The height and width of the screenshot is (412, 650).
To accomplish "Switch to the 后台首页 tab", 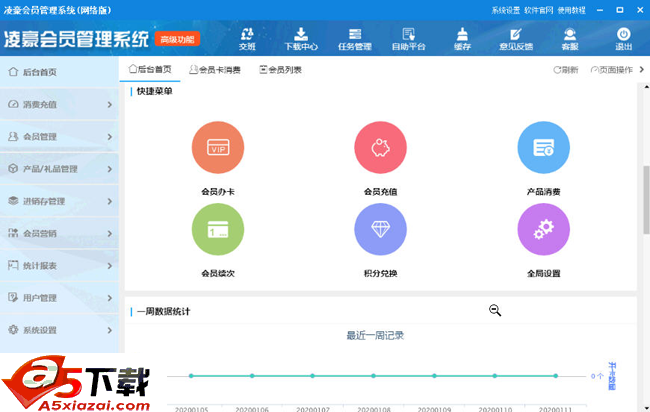I will tap(150, 69).
